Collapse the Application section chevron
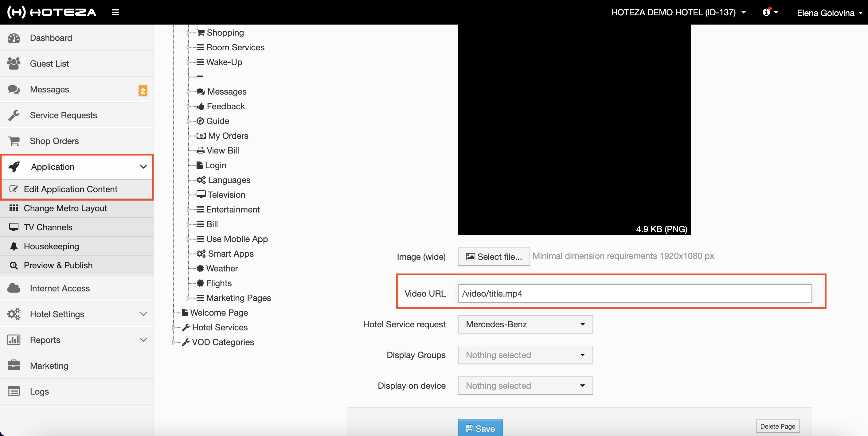The image size is (868, 436). pyautogui.click(x=143, y=167)
